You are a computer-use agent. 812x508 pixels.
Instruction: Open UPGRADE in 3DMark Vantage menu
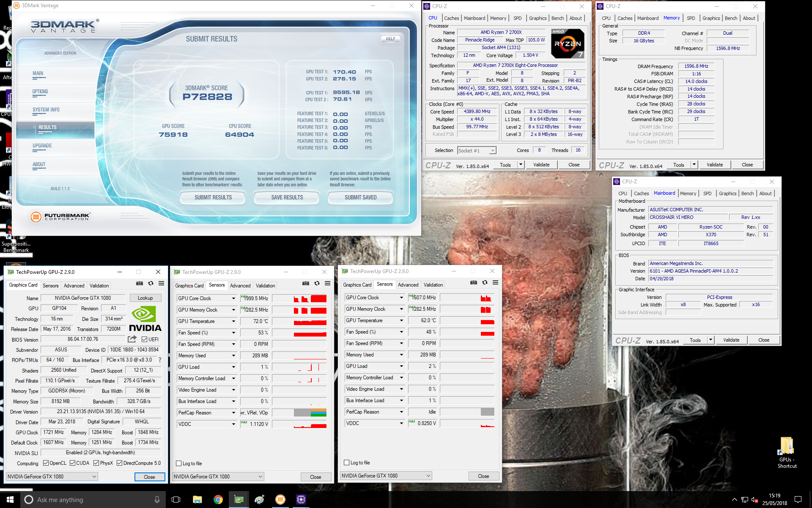[42, 146]
